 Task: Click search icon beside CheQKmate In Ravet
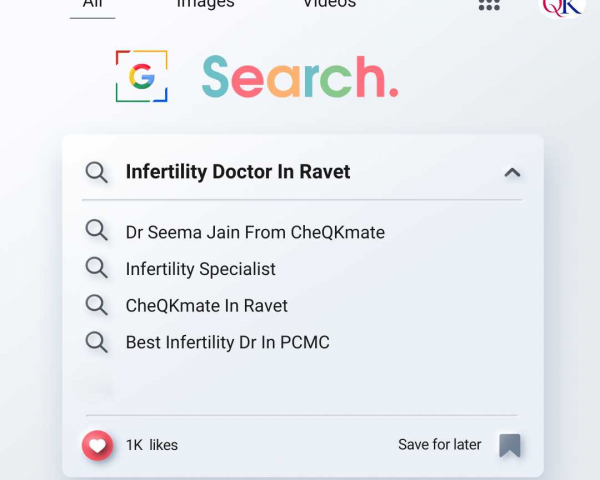coord(97,305)
